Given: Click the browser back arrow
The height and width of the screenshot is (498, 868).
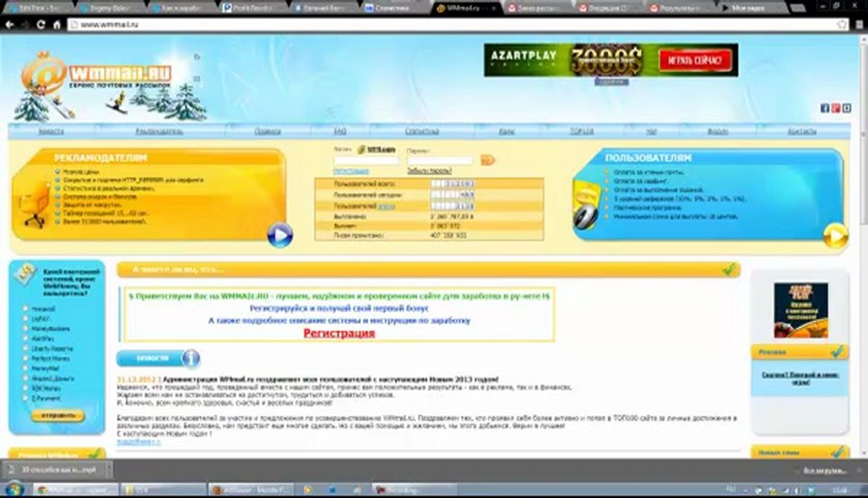Looking at the screenshot, I should [10, 24].
